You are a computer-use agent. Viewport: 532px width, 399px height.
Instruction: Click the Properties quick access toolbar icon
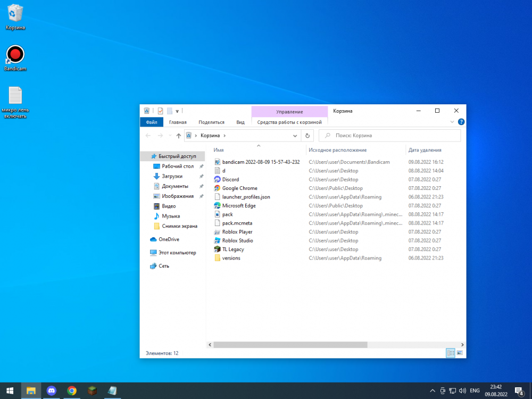pyautogui.click(x=161, y=111)
